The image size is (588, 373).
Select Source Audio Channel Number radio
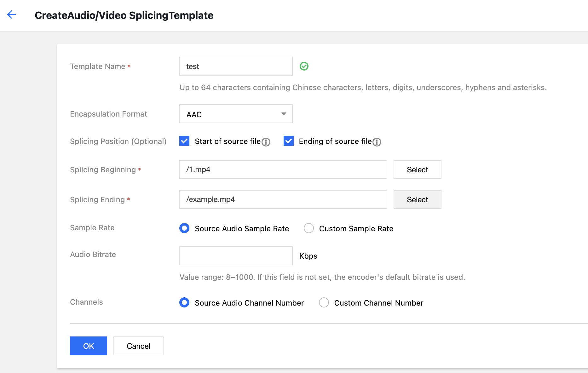(184, 302)
